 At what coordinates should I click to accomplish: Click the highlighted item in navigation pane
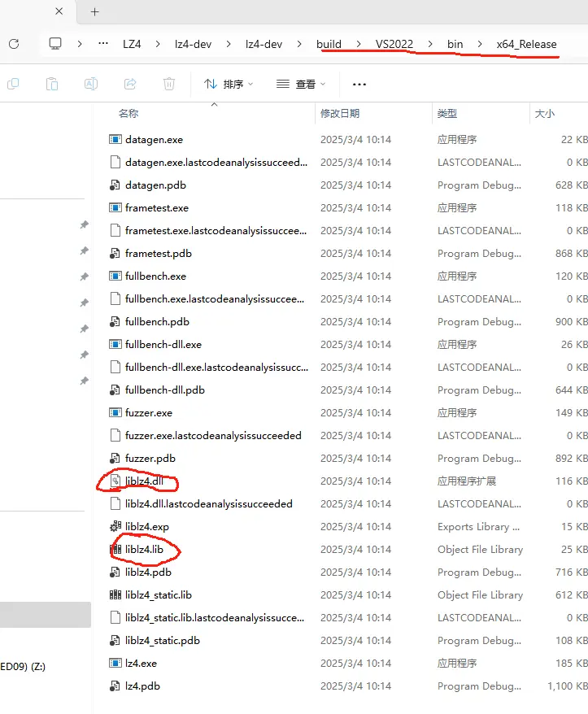(x=46, y=615)
